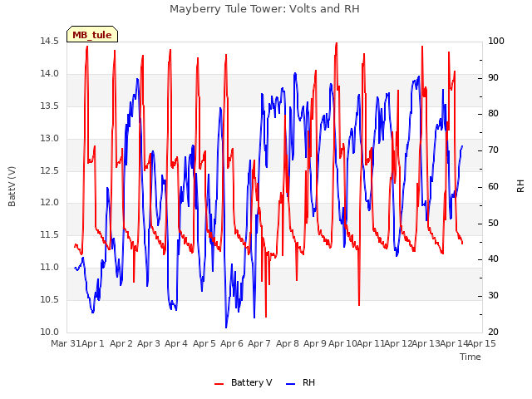
Task: Click the Apr 4 date tick label
Action: pos(176,343)
